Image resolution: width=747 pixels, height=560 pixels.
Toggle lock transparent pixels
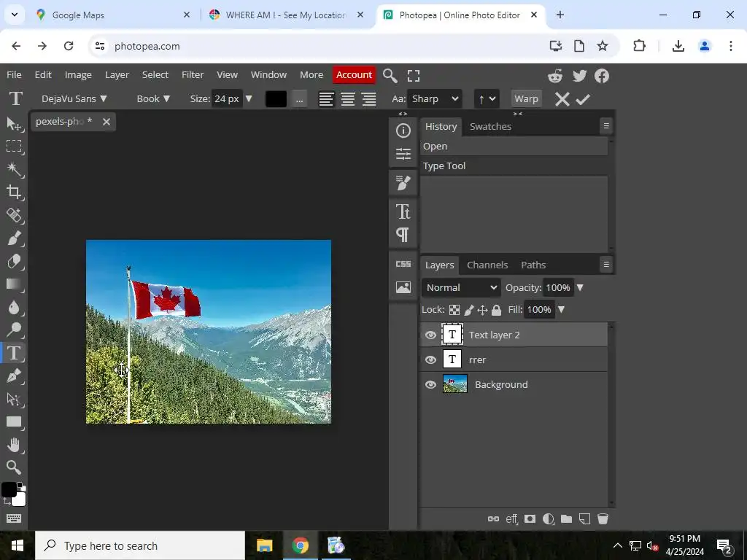tap(454, 311)
